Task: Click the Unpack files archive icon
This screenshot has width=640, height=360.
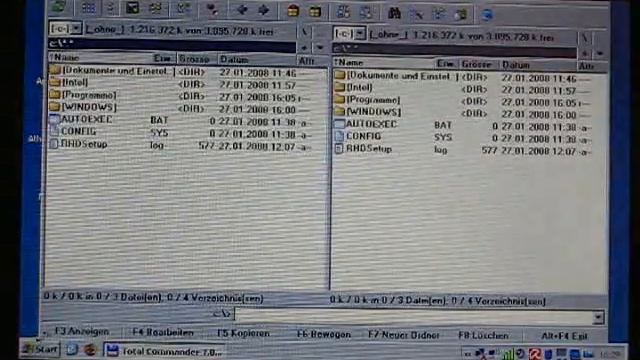Action: (x=315, y=11)
